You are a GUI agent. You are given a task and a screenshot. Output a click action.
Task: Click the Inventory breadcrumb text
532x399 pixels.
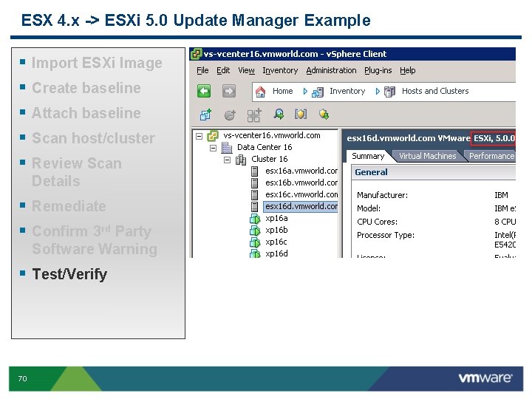(347, 92)
